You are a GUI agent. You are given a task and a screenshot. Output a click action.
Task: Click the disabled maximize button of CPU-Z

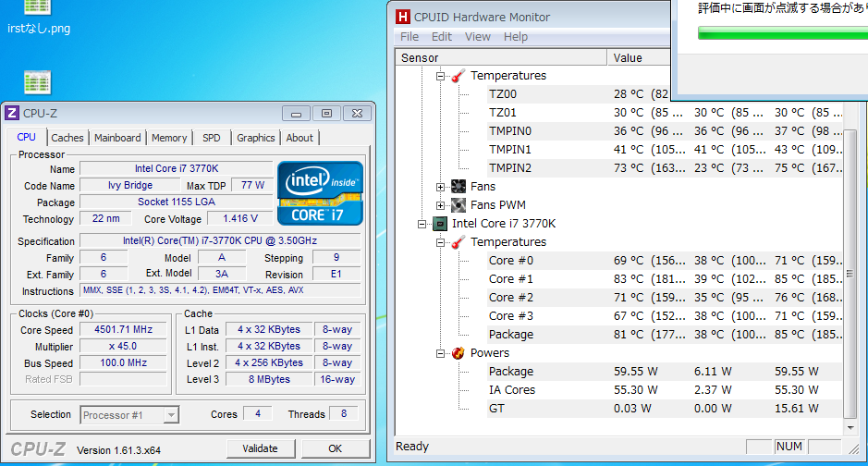pos(326,114)
